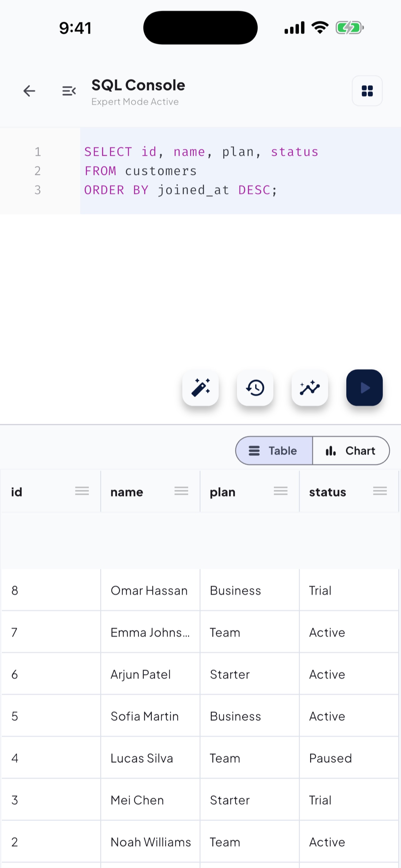The height and width of the screenshot is (868, 401).
Task: Select the Emma Johns… cell
Action: point(150,632)
